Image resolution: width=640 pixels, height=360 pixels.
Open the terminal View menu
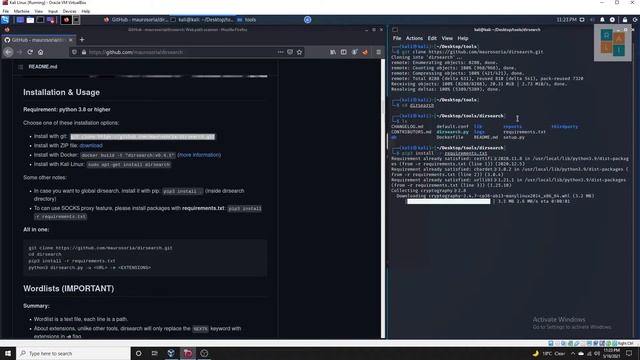point(447,38)
